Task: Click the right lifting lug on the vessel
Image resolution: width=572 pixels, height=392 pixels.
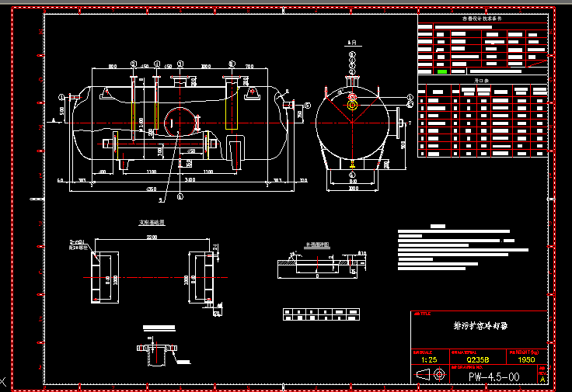Action: click(x=252, y=92)
